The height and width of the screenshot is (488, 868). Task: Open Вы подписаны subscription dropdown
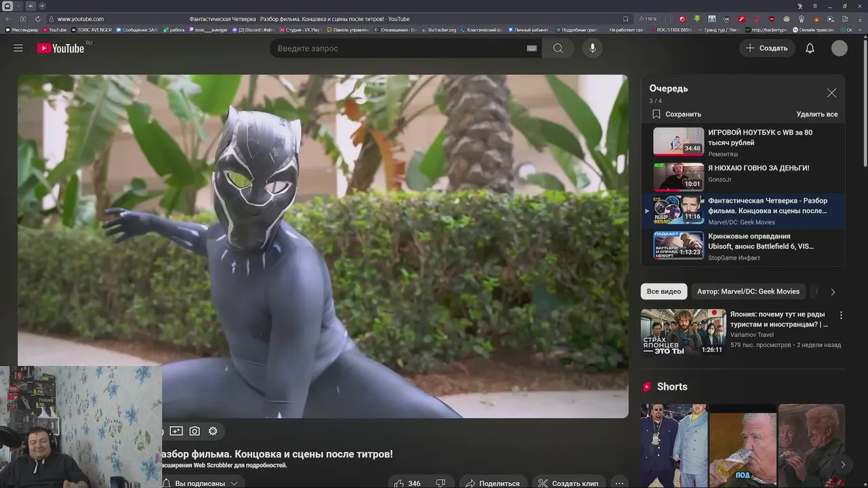point(201,483)
